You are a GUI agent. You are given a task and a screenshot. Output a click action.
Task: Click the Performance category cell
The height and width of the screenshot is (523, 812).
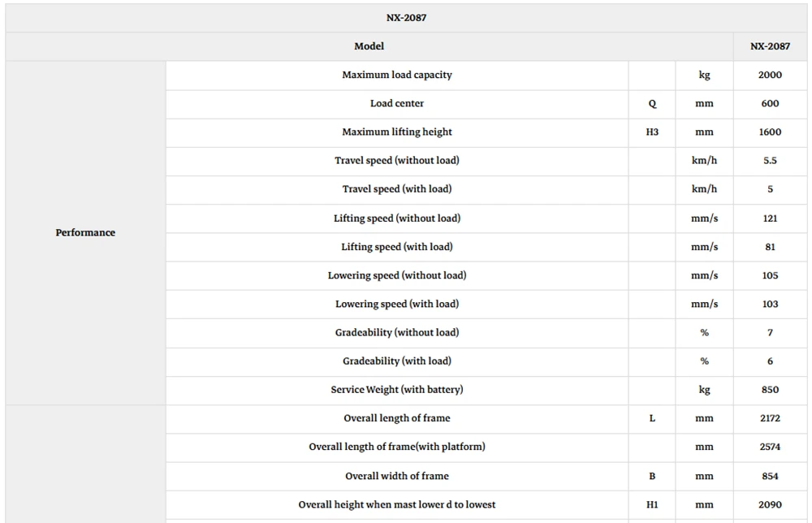point(85,232)
